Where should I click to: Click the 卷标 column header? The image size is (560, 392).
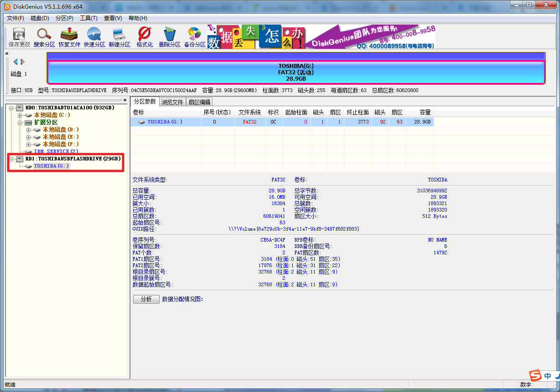point(166,112)
